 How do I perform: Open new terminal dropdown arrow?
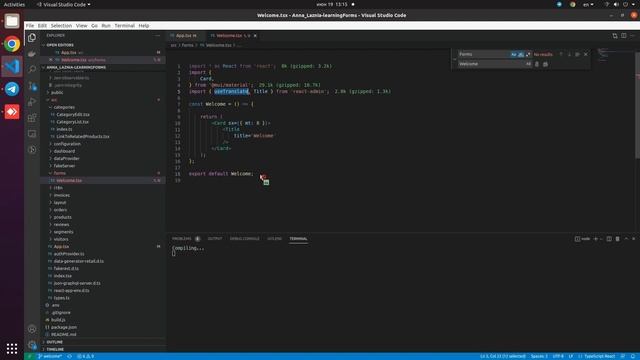pyautogui.click(x=601, y=239)
